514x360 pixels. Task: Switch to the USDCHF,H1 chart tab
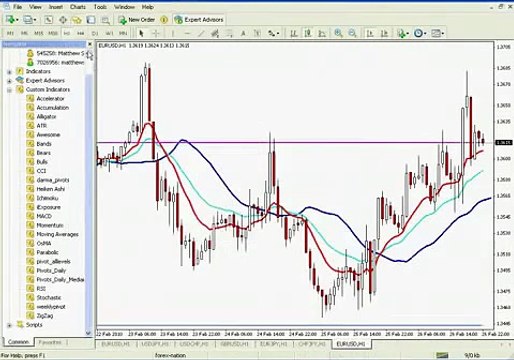(194, 344)
